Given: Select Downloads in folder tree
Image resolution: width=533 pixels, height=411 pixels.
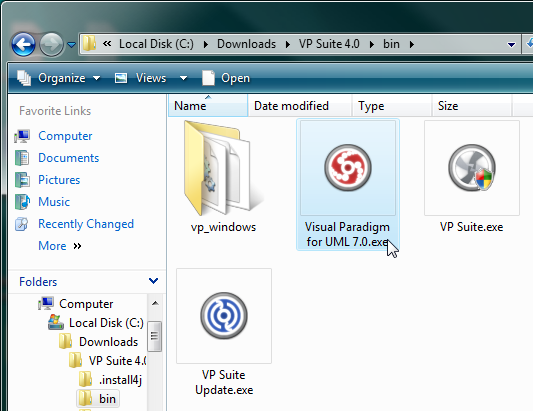Looking at the screenshot, I should 108,342.
